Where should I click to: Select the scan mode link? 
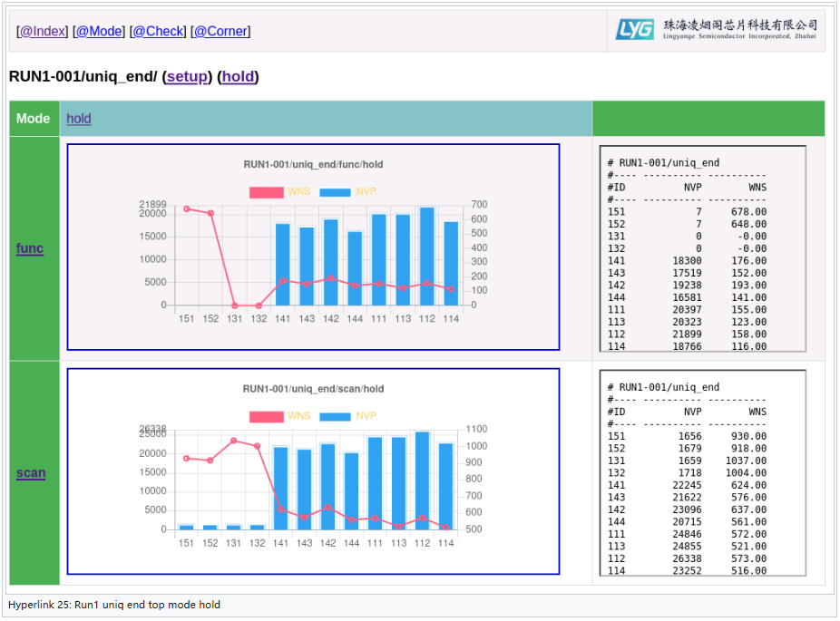[30, 473]
